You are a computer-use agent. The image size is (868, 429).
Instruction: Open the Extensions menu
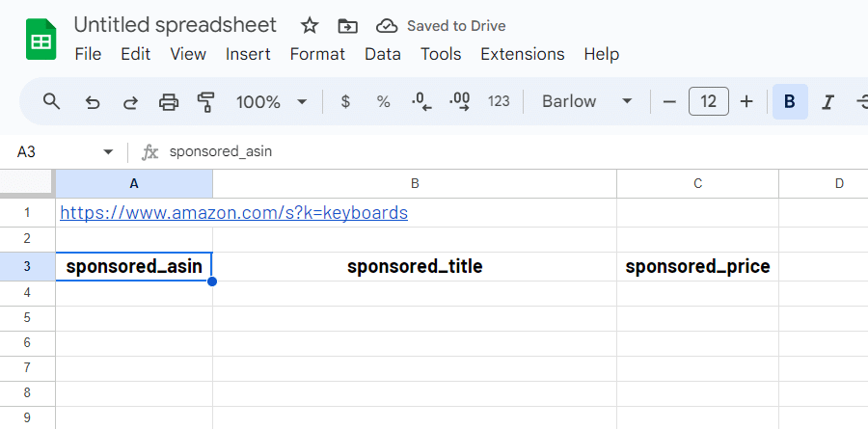[522, 54]
